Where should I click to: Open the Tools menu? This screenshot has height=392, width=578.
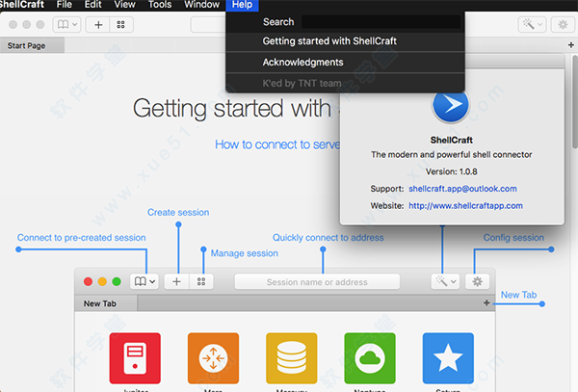pyautogui.click(x=160, y=5)
